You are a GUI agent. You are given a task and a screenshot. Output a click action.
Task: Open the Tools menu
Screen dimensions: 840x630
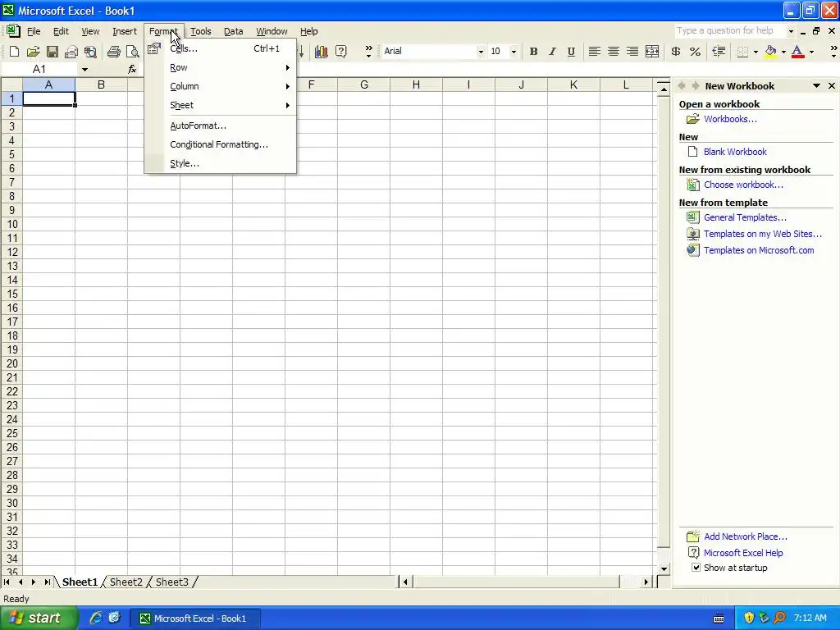pyautogui.click(x=201, y=31)
